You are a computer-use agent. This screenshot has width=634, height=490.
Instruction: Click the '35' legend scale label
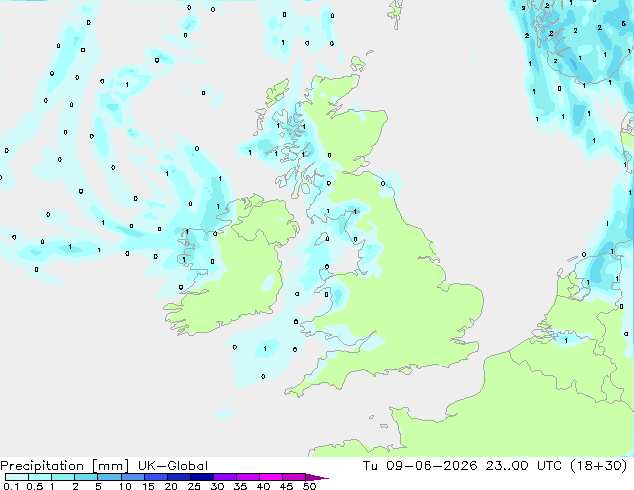tap(240, 486)
